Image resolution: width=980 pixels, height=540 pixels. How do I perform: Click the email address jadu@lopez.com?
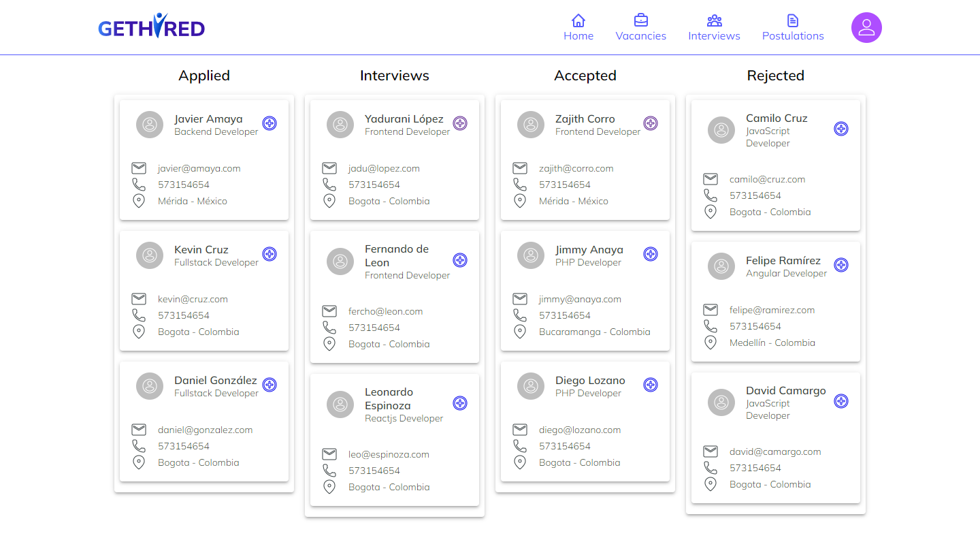click(x=385, y=168)
